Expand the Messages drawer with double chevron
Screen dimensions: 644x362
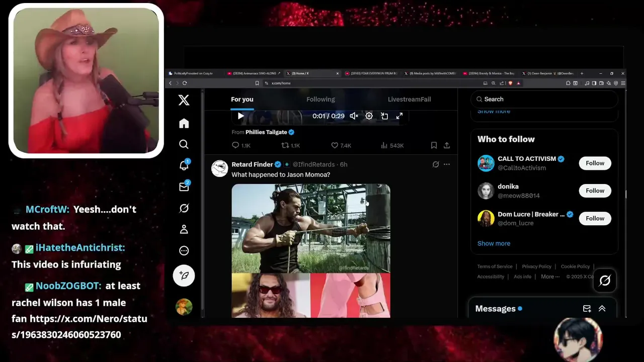click(x=602, y=309)
